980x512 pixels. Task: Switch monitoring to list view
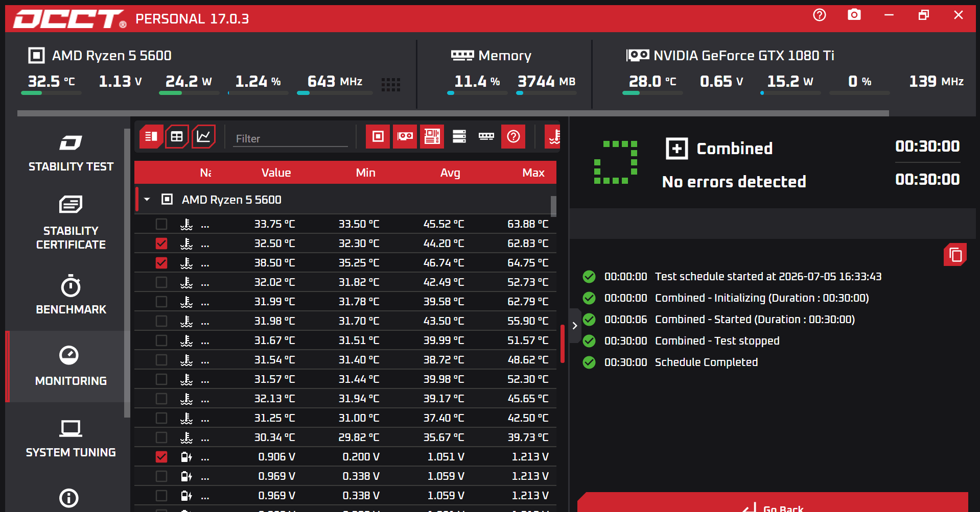151,136
